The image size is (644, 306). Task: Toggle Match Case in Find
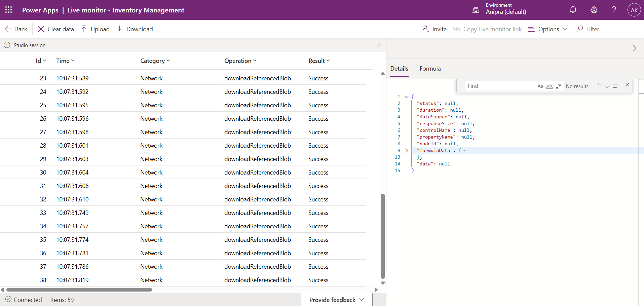coord(540,86)
